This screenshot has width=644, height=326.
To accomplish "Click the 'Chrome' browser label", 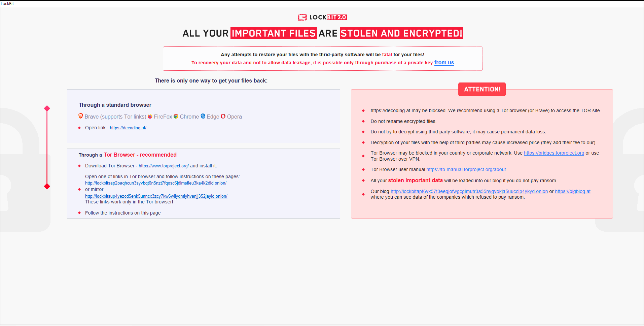I will coord(189,117).
